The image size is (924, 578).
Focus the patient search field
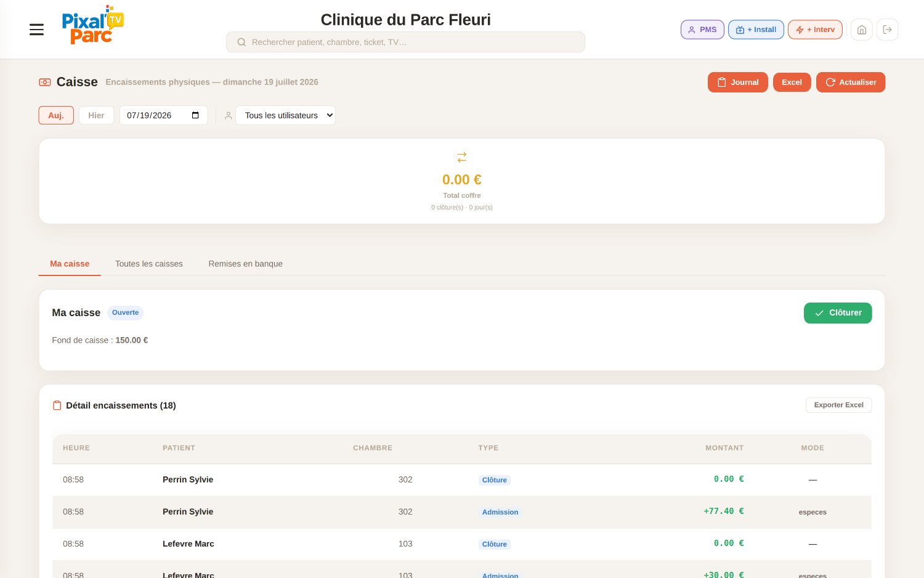pyautogui.click(x=405, y=42)
